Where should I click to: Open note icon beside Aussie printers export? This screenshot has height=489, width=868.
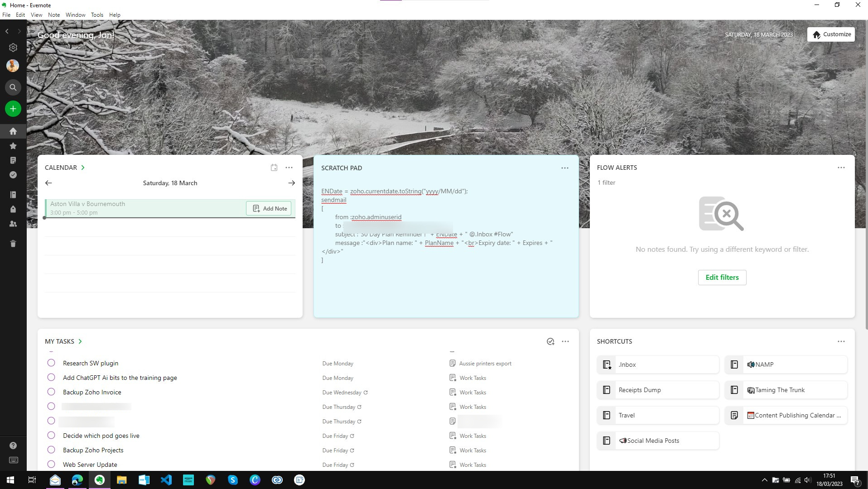pos(452,363)
